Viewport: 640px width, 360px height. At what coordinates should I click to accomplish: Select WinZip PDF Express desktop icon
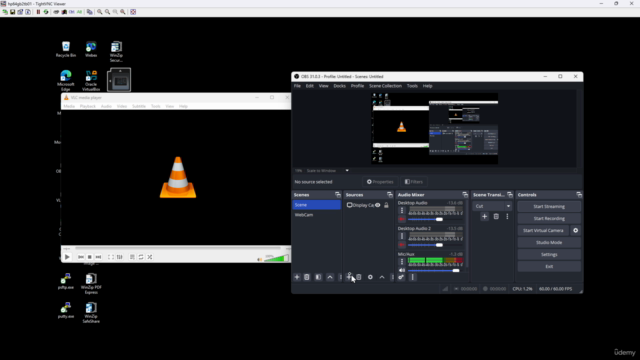91,283
